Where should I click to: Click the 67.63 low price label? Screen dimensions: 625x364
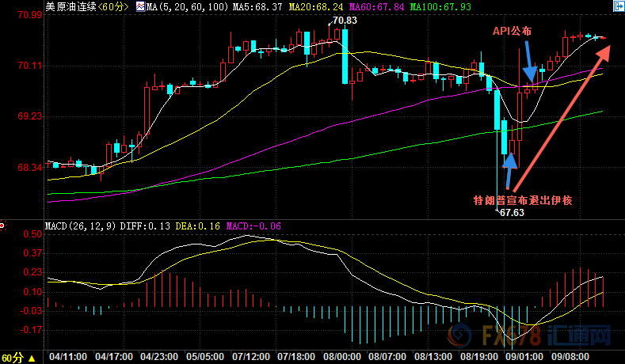pyautogui.click(x=513, y=213)
